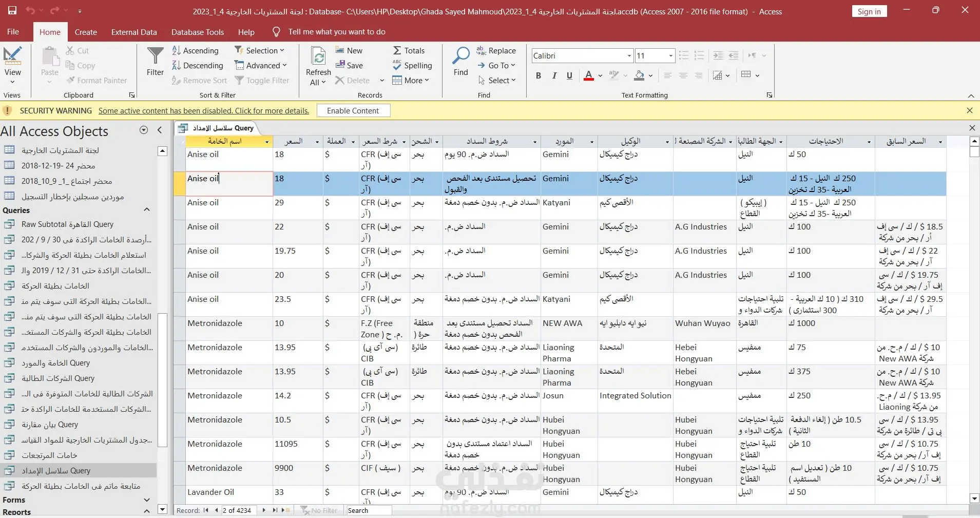Click the Save icon in the title bar
The image size is (980, 518).
pyautogui.click(x=12, y=10)
